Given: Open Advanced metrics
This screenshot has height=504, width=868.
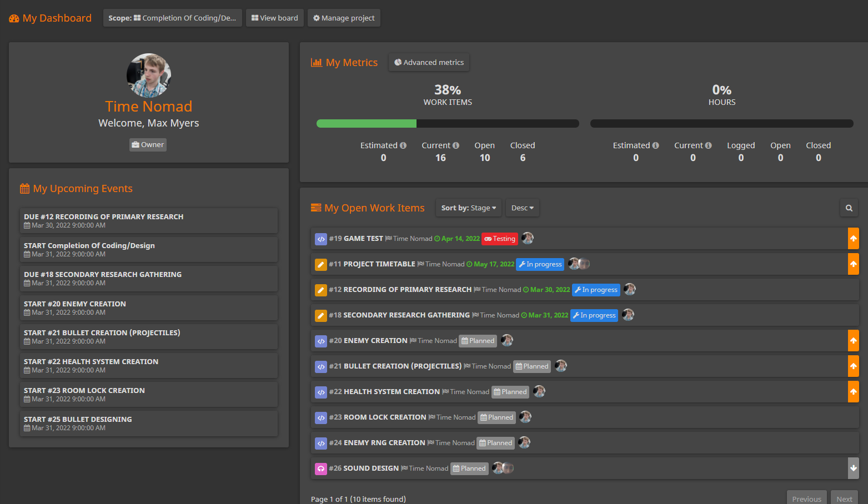Looking at the screenshot, I should 429,63.
